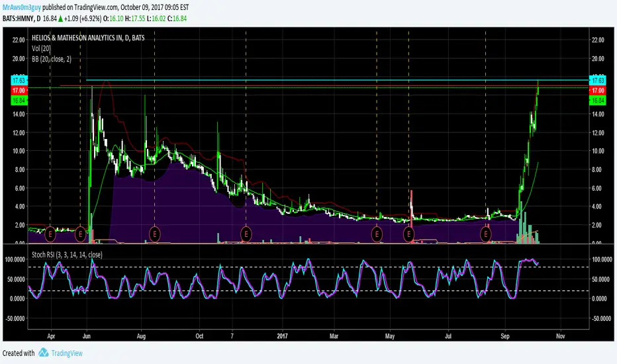Click the C:16.84 close value
The height and width of the screenshot is (364, 617).
click(x=177, y=19)
